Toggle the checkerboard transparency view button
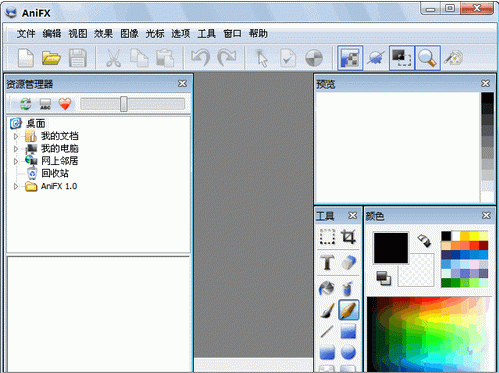499x373 pixels. click(350, 58)
